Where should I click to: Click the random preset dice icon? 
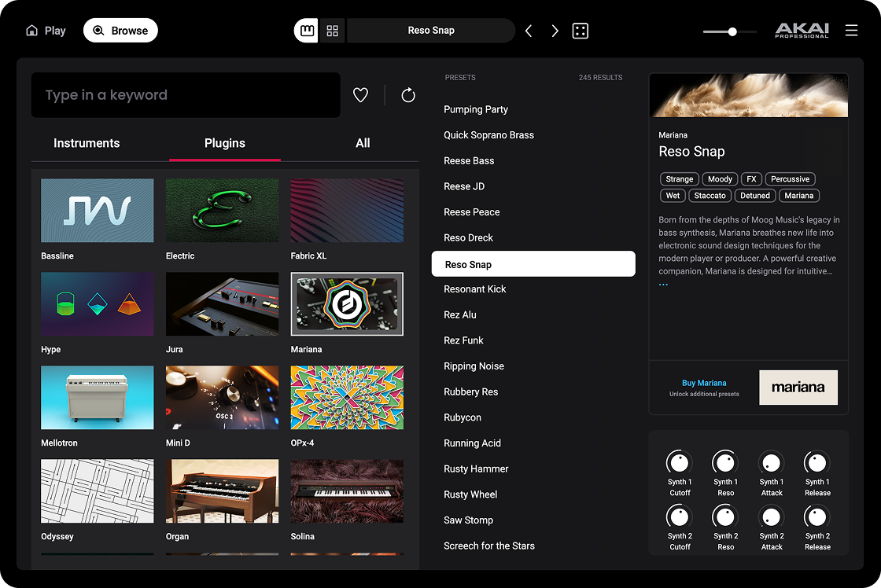pyautogui.click(x=581, y=31)
